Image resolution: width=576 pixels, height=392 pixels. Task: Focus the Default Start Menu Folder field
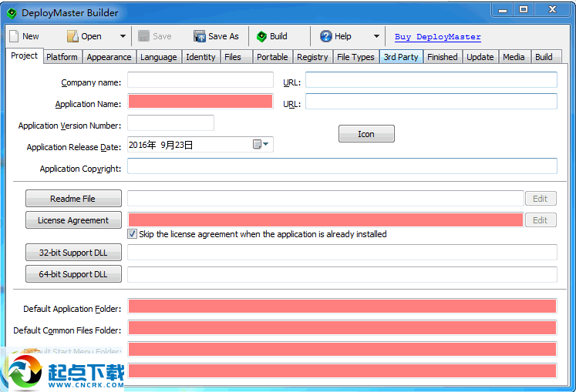tap(342, 350)
